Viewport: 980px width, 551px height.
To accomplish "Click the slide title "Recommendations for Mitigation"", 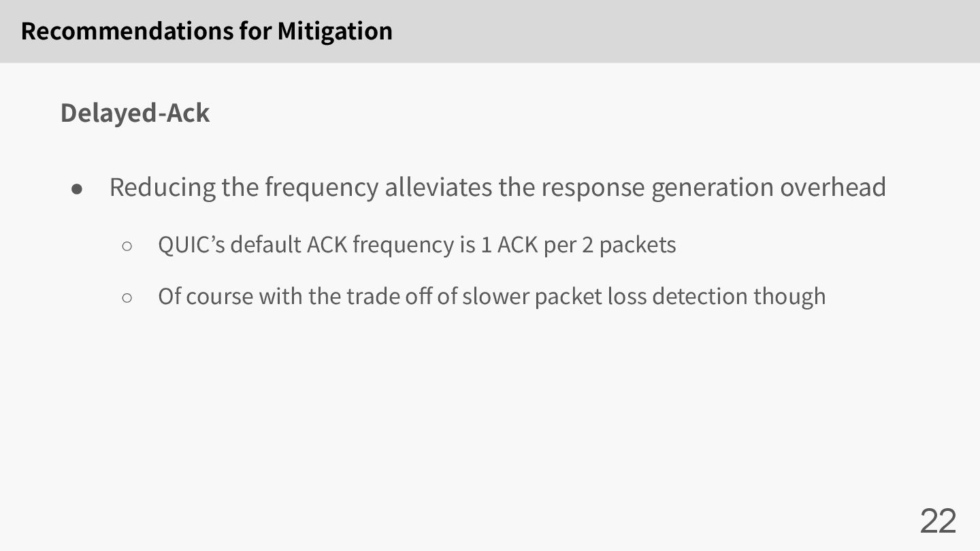I will 206,31.
